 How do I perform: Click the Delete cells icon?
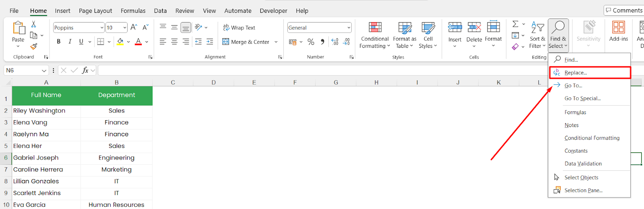[x=474, y=28]
